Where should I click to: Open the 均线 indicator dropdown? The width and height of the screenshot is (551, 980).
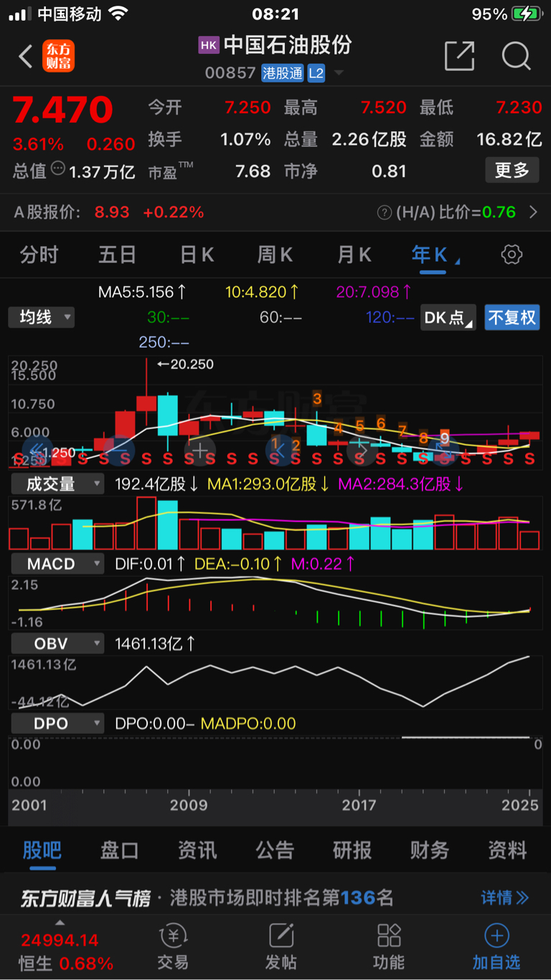tap(41, 317)
